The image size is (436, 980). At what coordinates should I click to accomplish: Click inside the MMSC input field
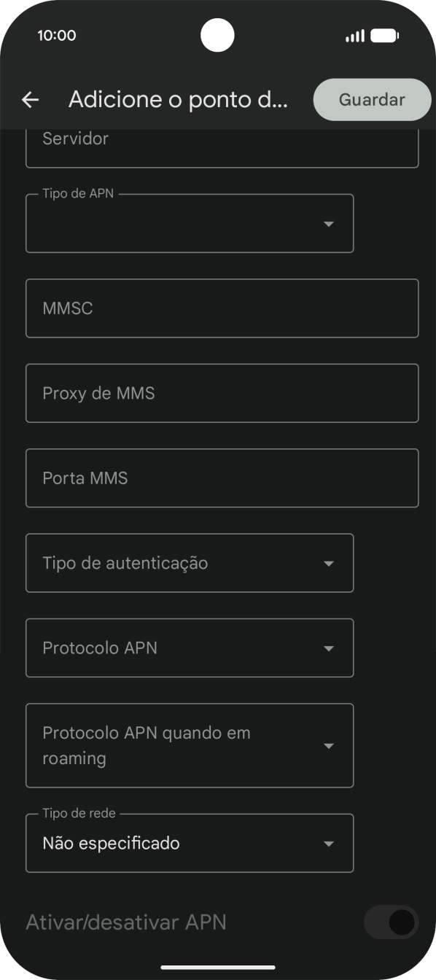tap(222, 308)
